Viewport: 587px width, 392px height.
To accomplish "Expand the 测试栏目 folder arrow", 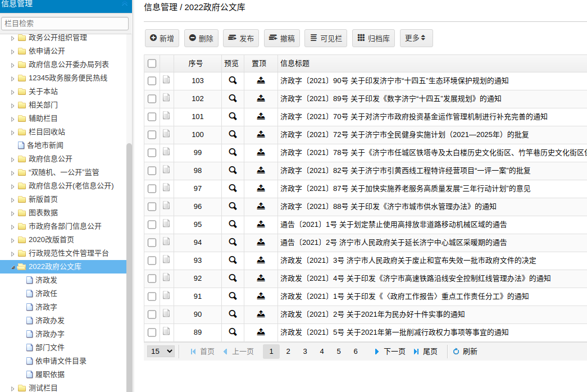I will [x=12, y=389].
